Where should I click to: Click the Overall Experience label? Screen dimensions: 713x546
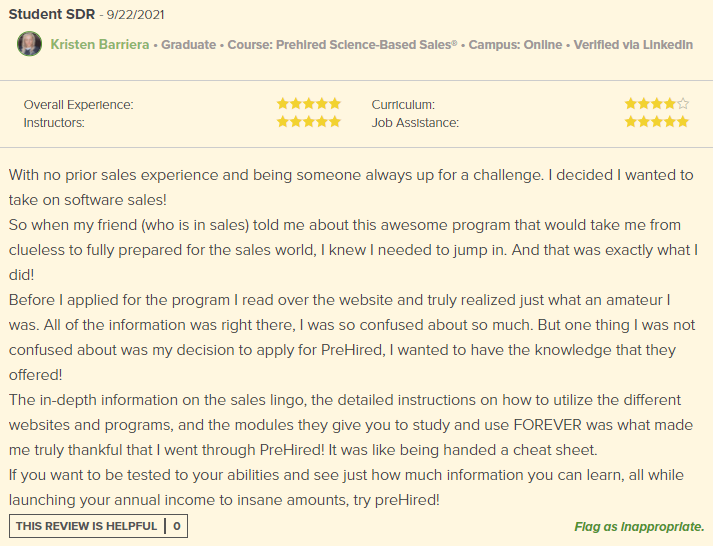click(x=78, y=105)
